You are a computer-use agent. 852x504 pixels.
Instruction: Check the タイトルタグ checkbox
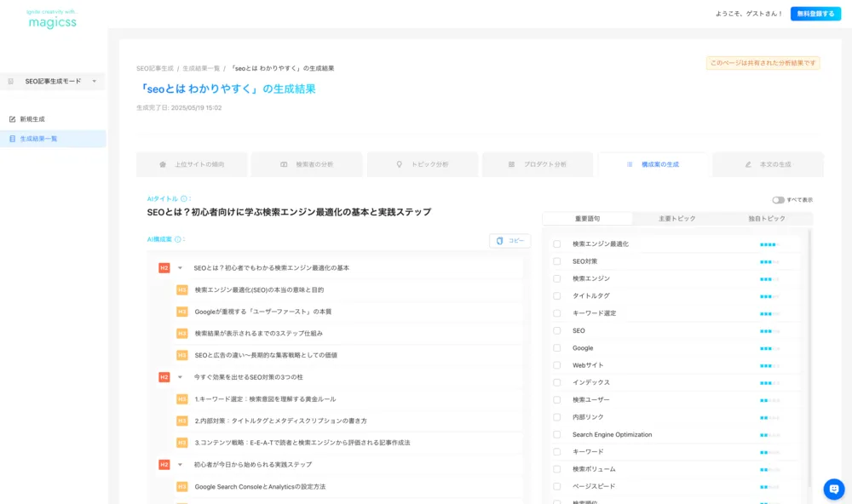tap(557, 296)
